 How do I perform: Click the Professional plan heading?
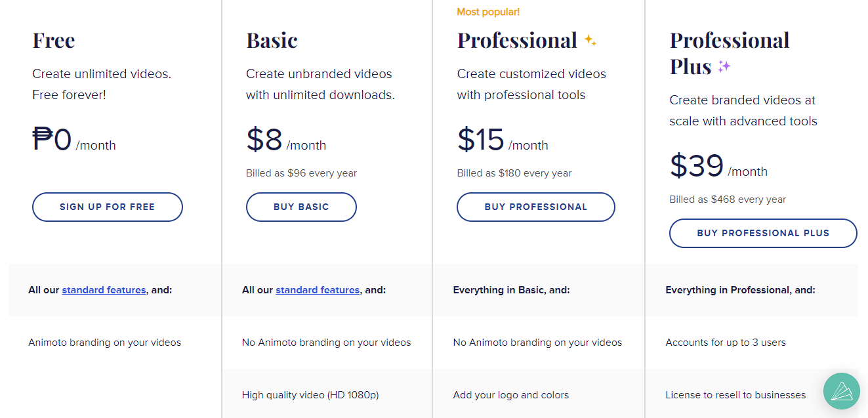click(x=517, y=41)
